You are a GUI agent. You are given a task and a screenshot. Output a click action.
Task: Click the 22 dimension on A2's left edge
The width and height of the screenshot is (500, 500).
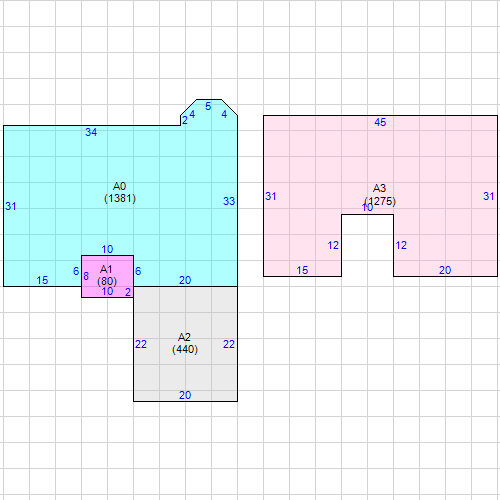click(x=141, y=344)
